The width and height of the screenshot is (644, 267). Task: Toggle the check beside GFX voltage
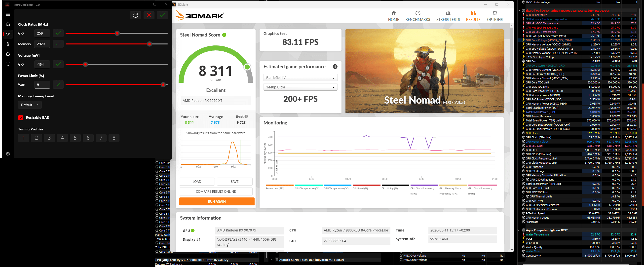pos(58,64)
